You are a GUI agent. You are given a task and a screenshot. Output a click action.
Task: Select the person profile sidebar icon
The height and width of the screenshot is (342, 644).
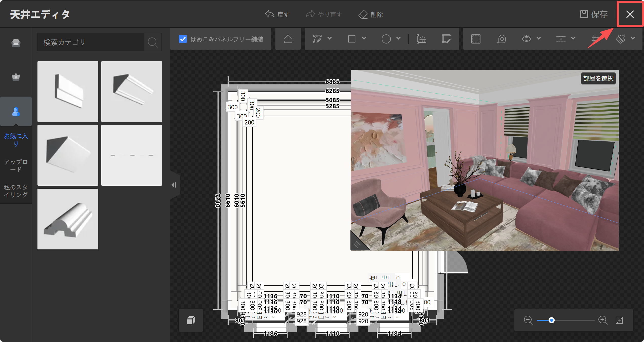tap(16, 112)
